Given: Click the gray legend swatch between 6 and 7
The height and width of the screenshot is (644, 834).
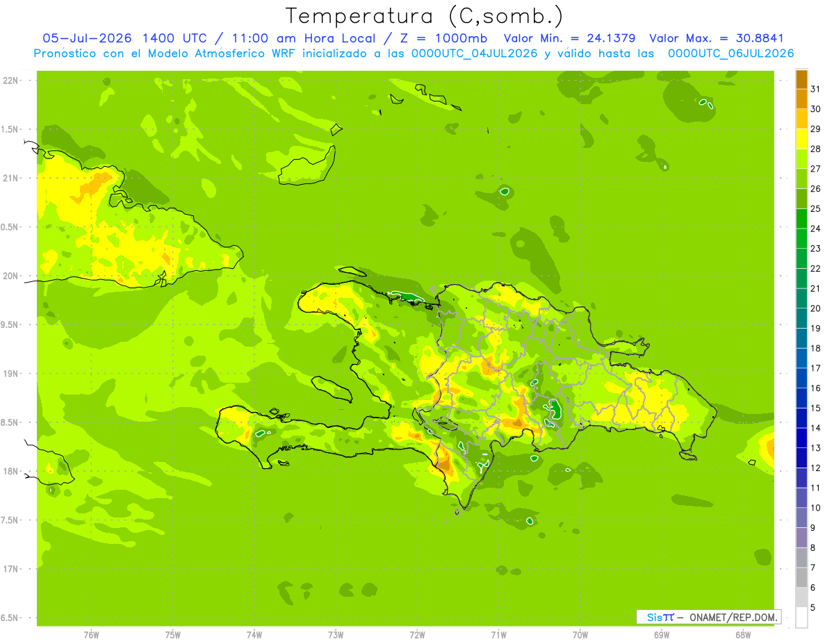Looking at the screenshot, I should point(801,578).
